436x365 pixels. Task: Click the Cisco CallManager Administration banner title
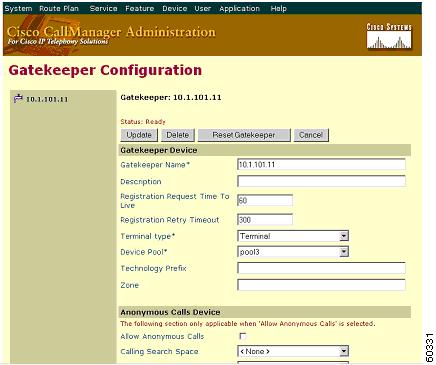(x=111, y=32)
